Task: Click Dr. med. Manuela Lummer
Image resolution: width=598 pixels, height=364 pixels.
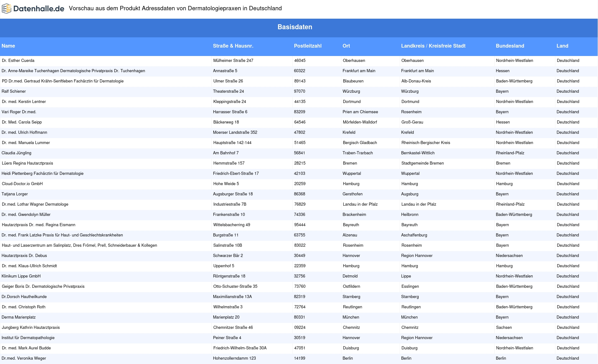Action: [x=26, y=143]
